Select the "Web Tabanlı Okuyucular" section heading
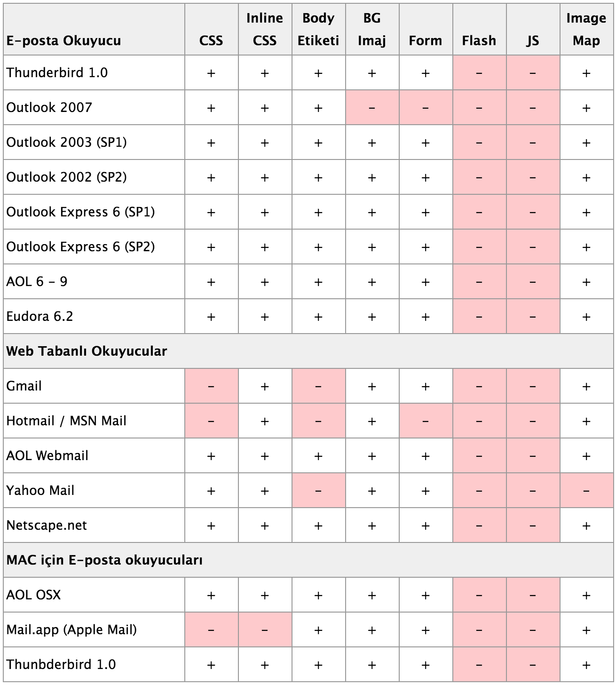The image size is (616, 685). point(87,351)
